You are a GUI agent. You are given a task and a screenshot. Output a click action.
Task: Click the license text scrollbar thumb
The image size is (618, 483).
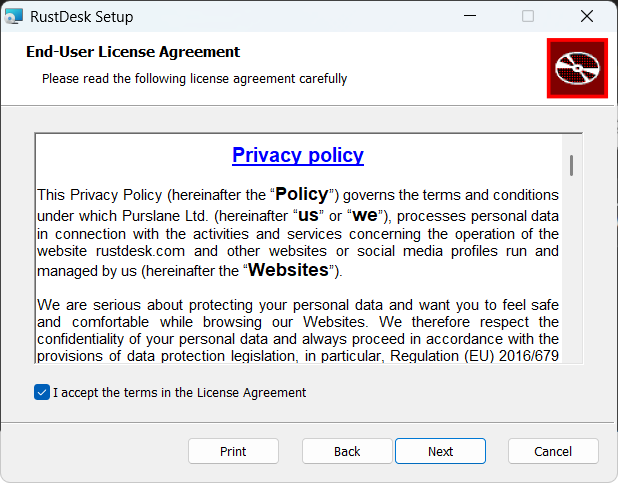tap(571, 165)
